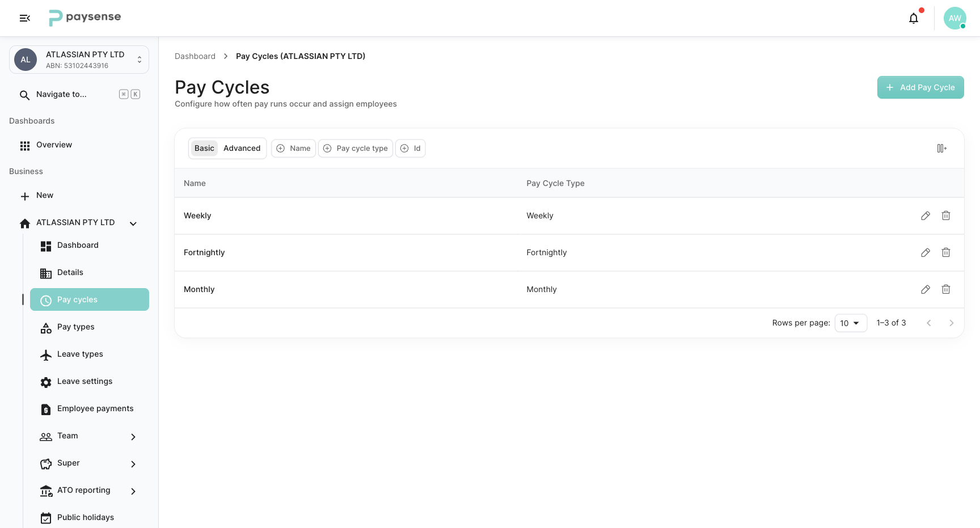Click the Public holidays calendar icon
This screenshot has width=980, height=528.
pos(46,518)
